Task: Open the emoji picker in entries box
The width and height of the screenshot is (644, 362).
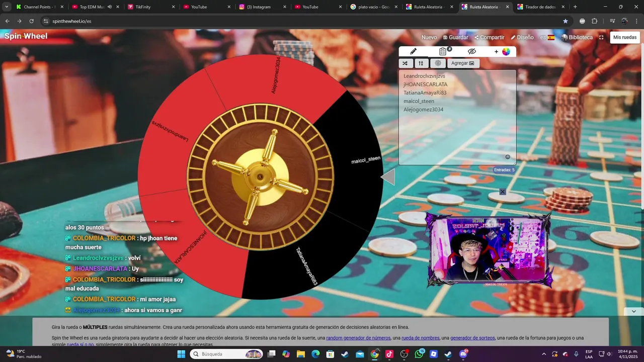Action: click(x=508, y=157)
